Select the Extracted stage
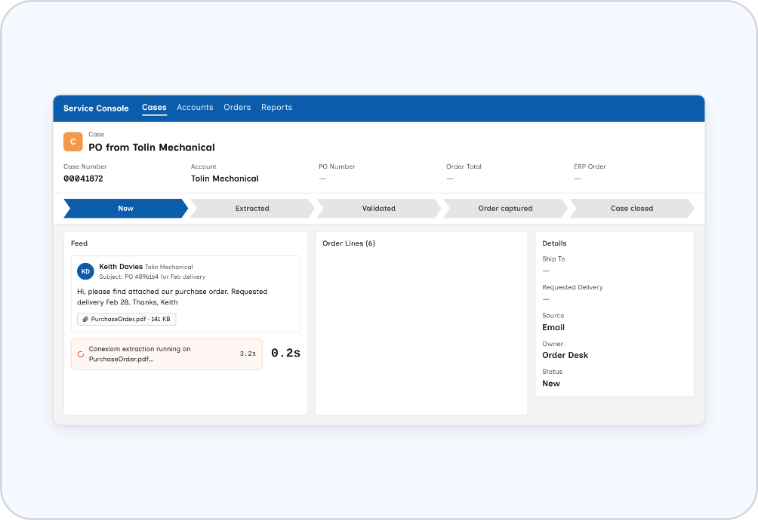758x520 pixels. coord(252,208)
